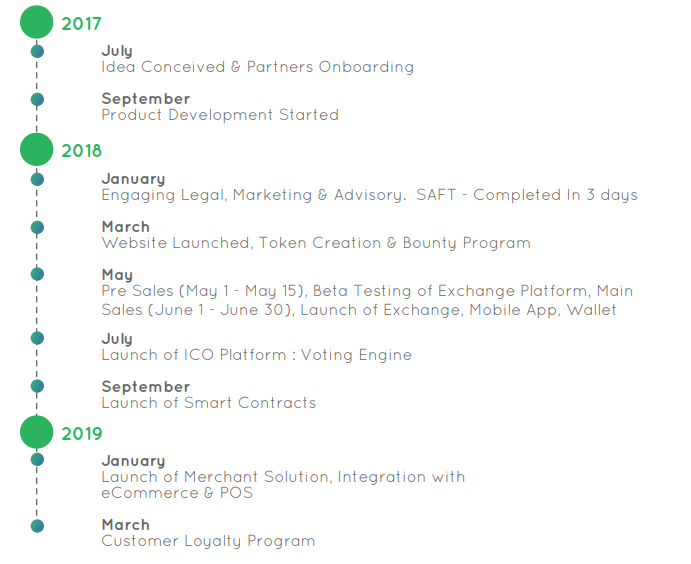The image size is (691, 564).
Task: Click "Customer Loyalty Program" entry
Action: [208, 541]
